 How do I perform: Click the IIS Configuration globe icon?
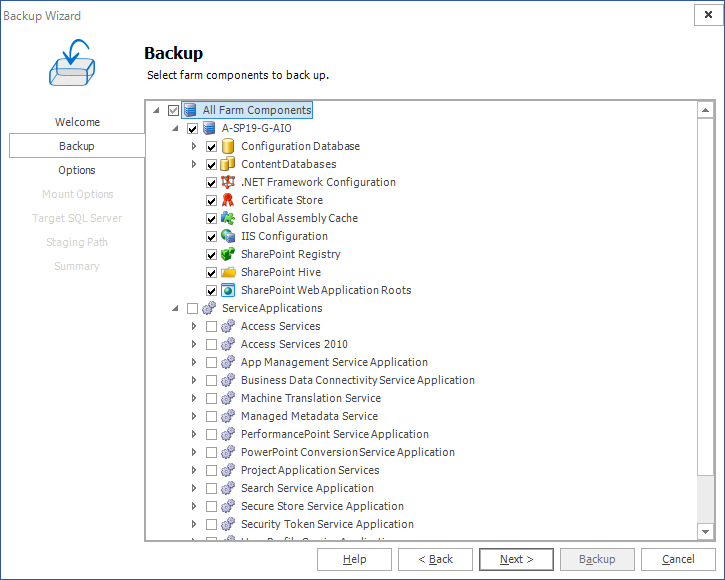228,236
